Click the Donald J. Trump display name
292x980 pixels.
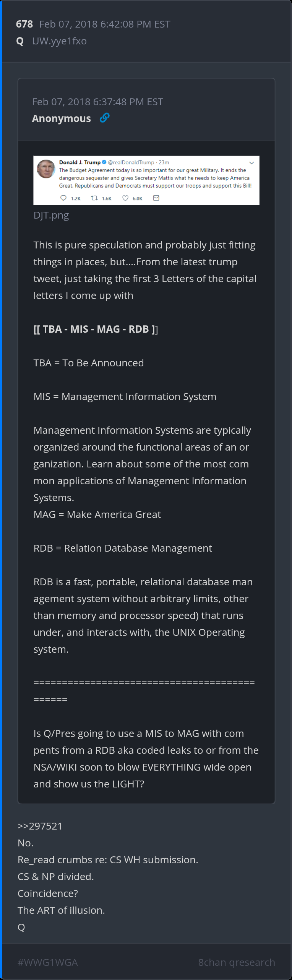point(79,162)
